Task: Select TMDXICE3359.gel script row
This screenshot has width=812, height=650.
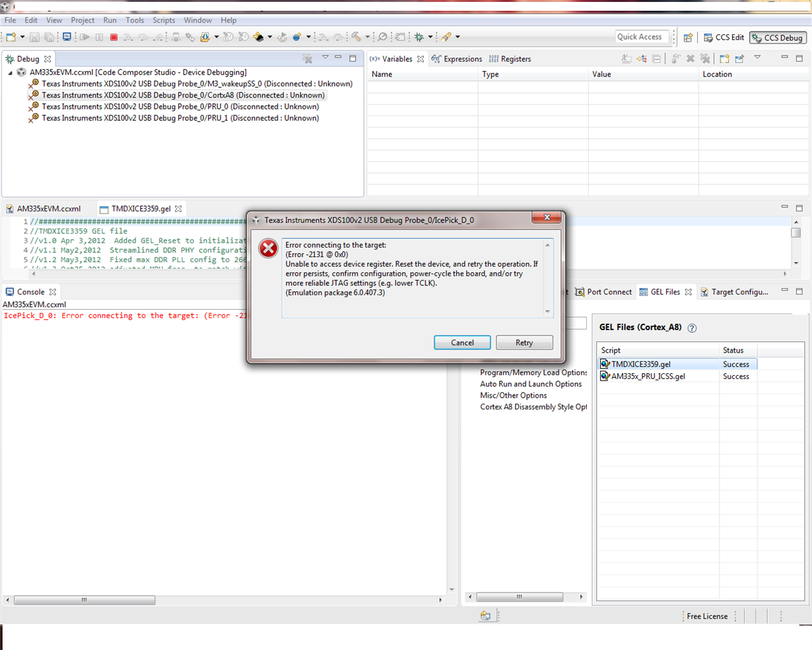Action: pyautogui.click(x=677, y=364)
